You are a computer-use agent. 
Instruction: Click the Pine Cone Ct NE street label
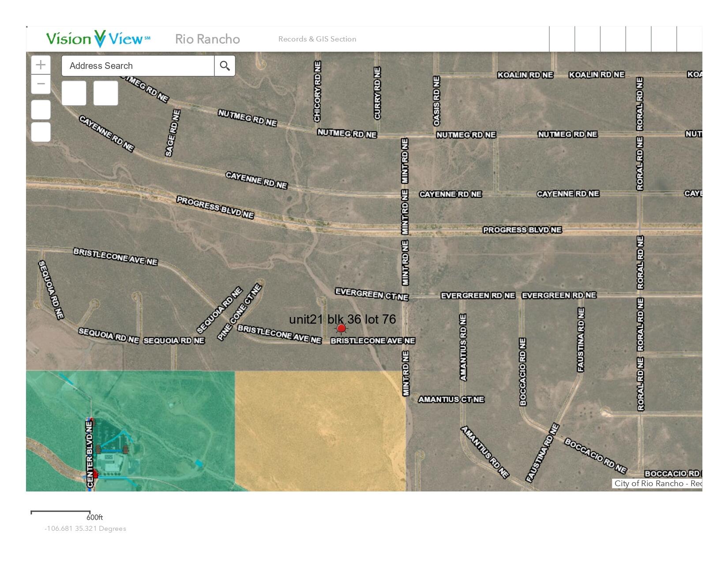(x=240, y=312)
